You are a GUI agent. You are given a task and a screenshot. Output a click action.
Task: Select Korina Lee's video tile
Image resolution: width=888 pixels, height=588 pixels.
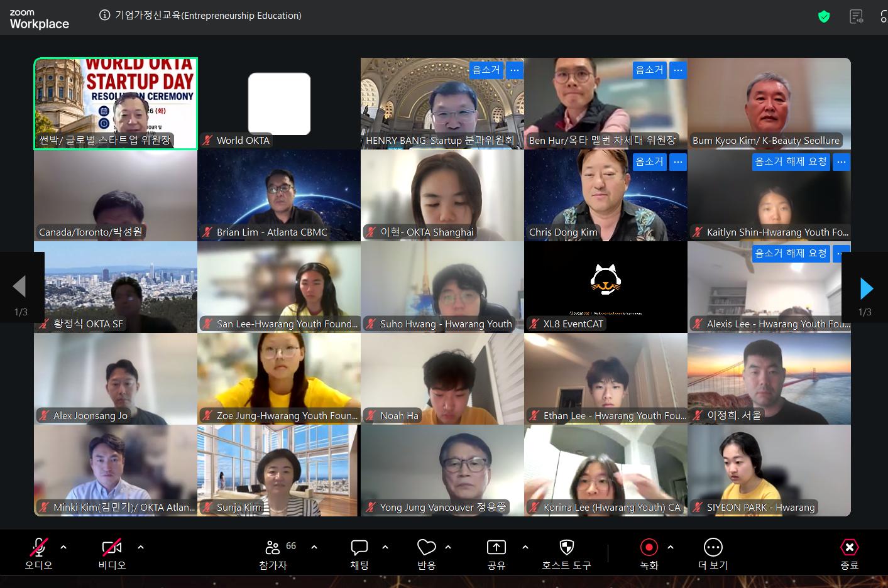[x=606, y=471]
